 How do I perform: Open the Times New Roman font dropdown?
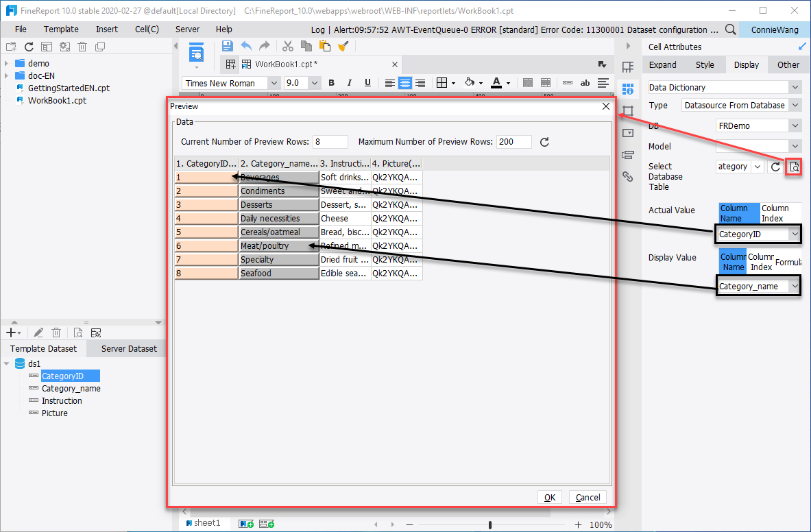[x=274, y=82]
